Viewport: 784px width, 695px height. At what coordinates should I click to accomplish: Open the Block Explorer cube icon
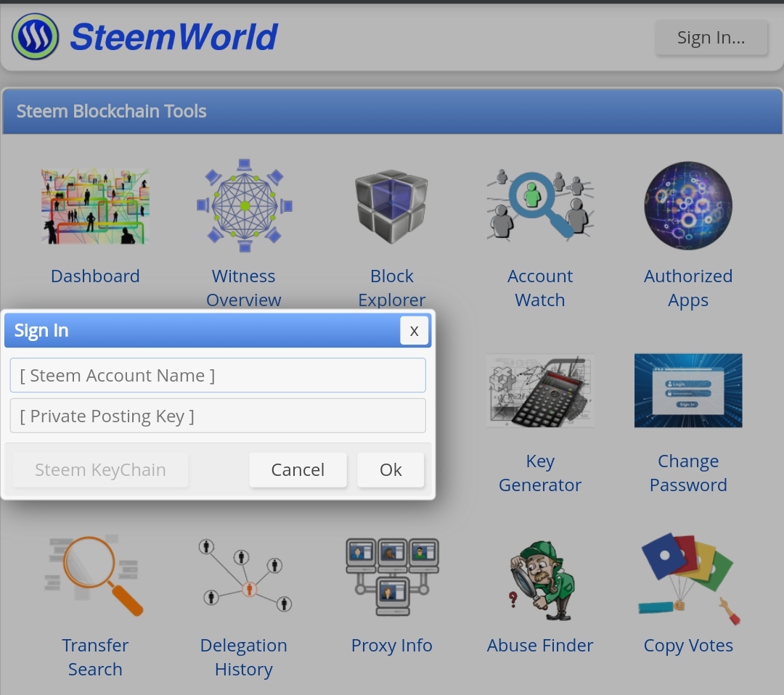pos(391,206)
